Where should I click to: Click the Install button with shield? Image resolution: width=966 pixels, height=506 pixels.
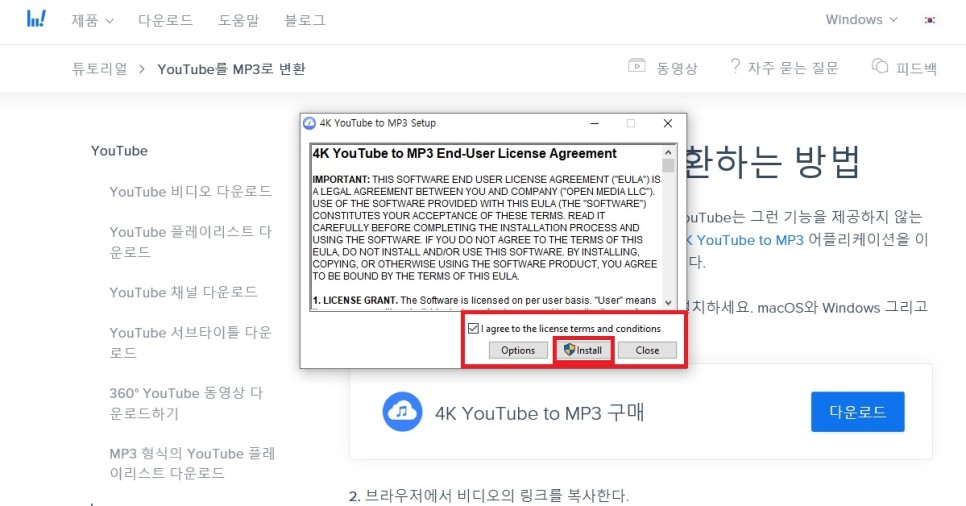(583, 350)
